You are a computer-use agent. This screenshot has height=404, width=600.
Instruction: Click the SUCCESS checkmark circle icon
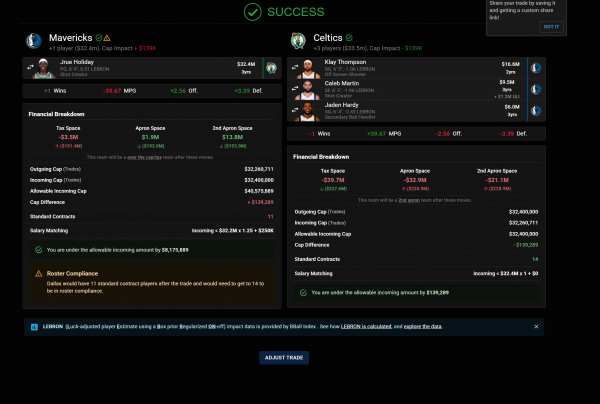coord(253,12)
